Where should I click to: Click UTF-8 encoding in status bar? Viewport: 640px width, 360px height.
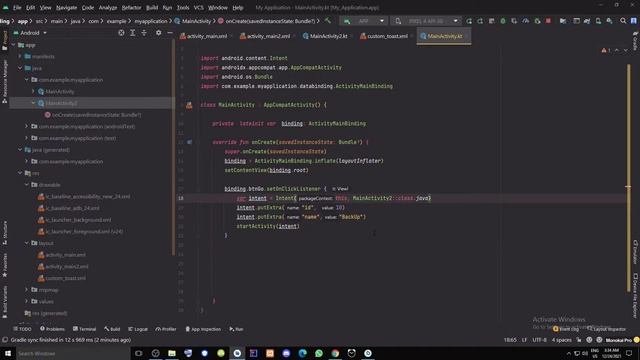pyautogui.click(x=539, y=340)
